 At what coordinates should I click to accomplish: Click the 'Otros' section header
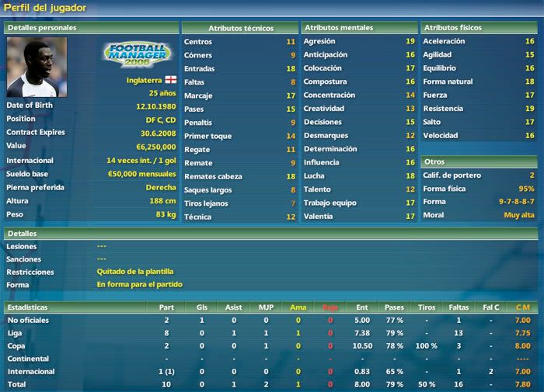[479, 161]
